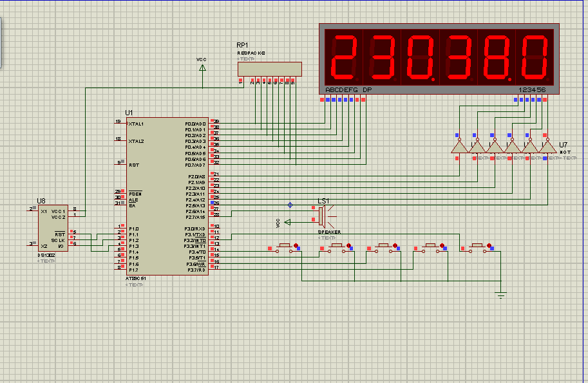Viewport: 588px width, 383px height.
Task: Click the EA pin label
Action: click(131, 206)
